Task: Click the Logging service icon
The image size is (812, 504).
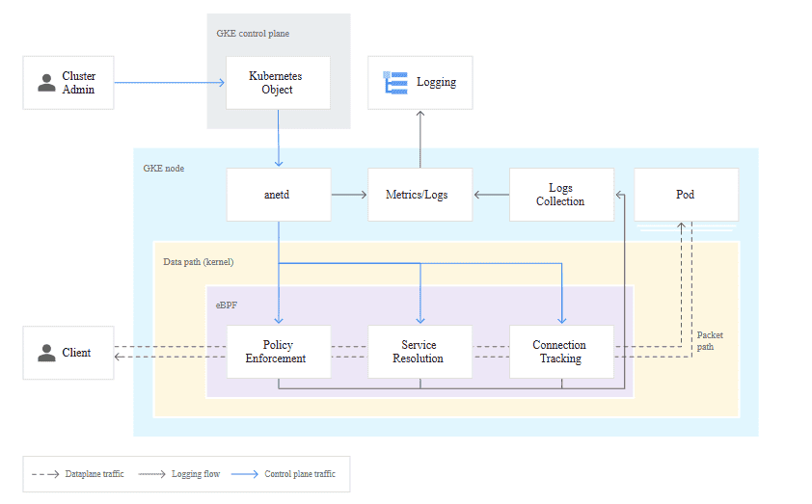Action: [395, 83]
